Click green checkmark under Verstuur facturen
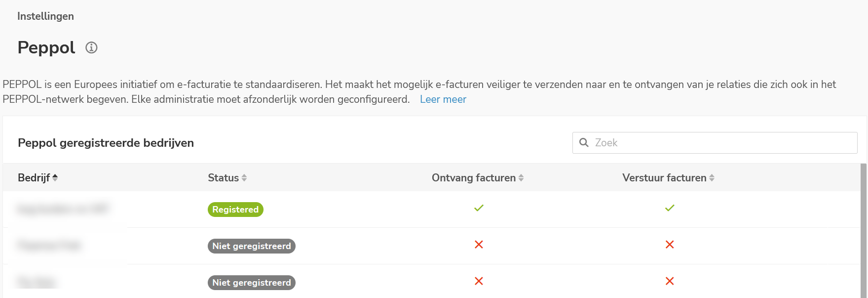868x298 pixels. (670, 208)
